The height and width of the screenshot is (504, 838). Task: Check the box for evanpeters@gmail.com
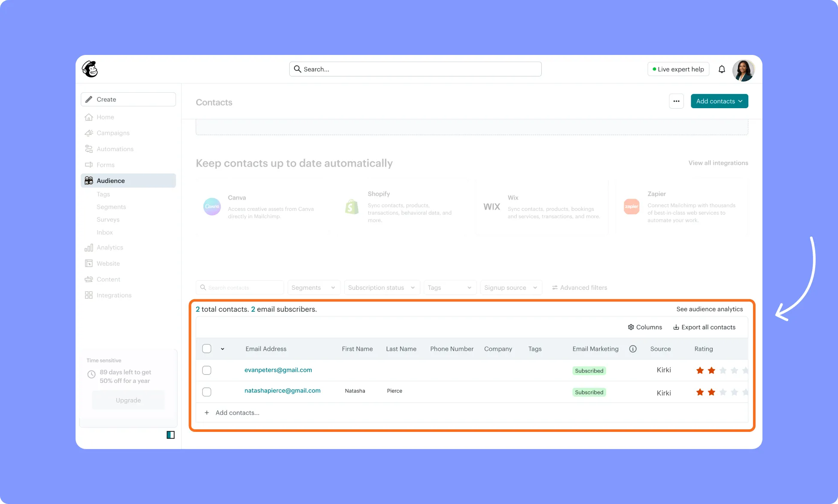coord(206,370)
